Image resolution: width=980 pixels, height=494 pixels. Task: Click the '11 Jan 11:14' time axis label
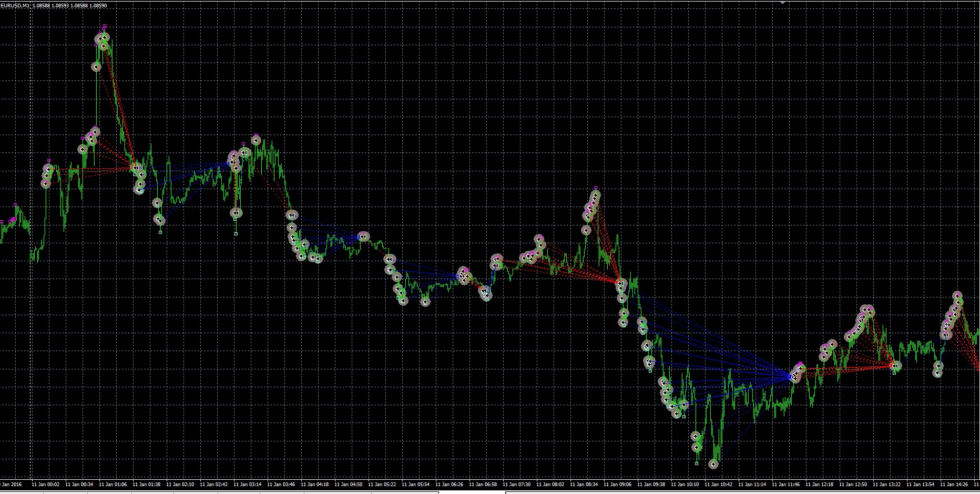click(752, 485)
